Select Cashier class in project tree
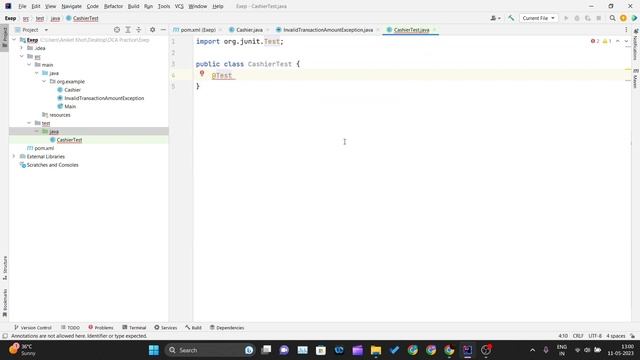Viewport: 640px width, 360px height. tap(72, 90)
